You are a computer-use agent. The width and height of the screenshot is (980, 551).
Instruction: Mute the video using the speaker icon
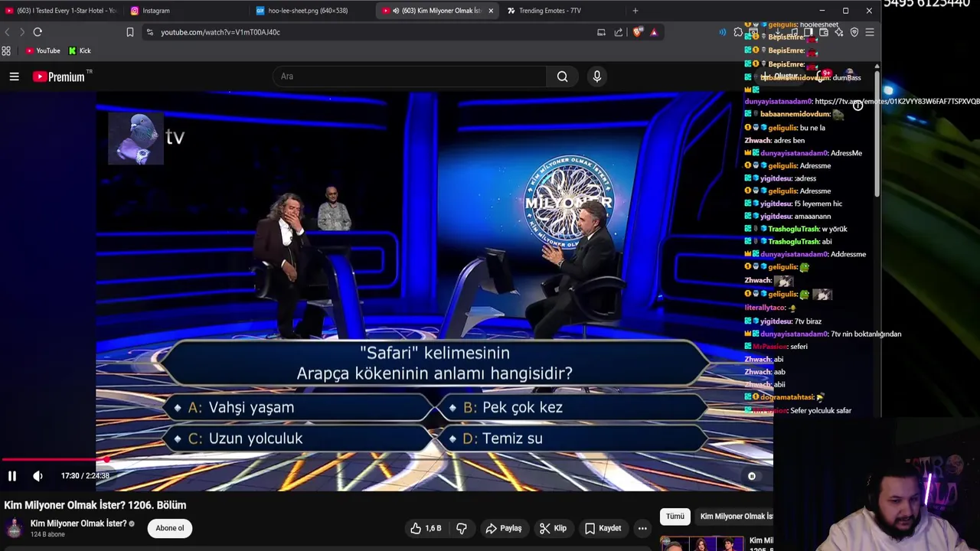(x=38, y=476)
